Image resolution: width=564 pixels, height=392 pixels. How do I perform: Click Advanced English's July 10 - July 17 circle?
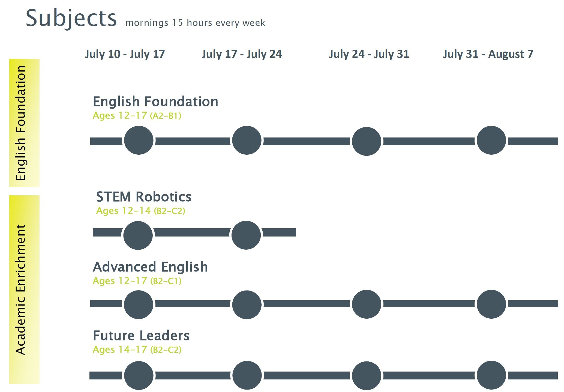tap(139, 304)
